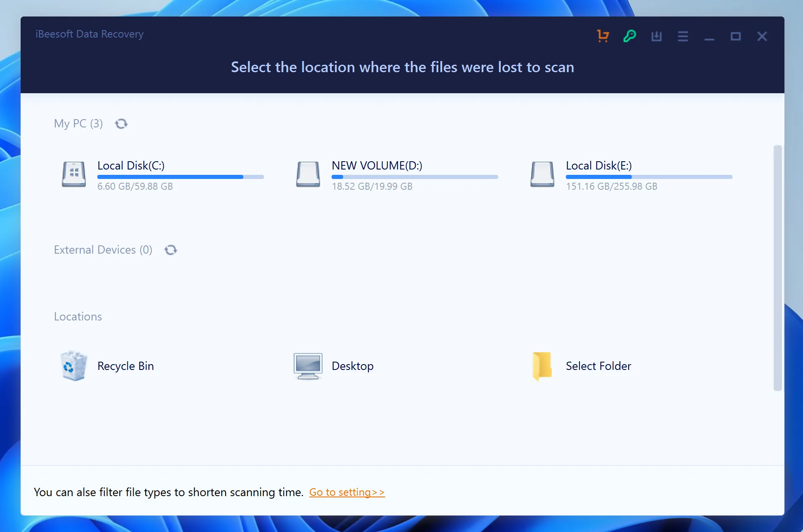
Task: Click the Desktop label
Action: click(353, 366)
